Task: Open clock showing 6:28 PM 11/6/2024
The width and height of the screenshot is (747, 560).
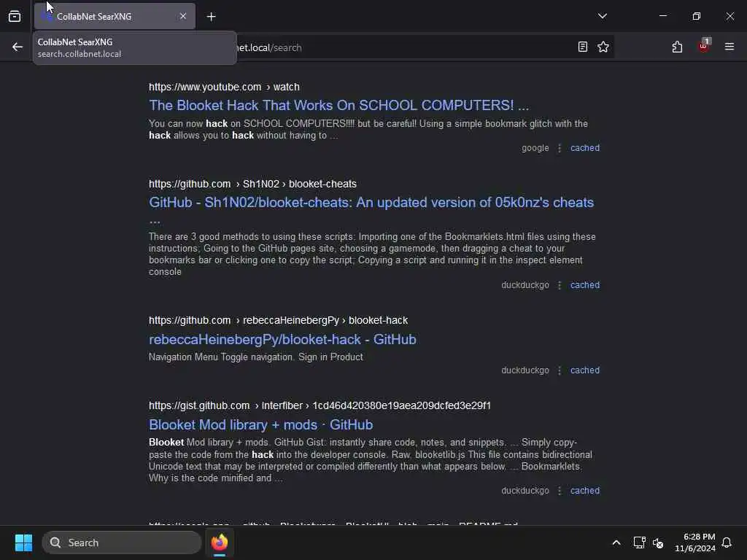Action: 694,542
